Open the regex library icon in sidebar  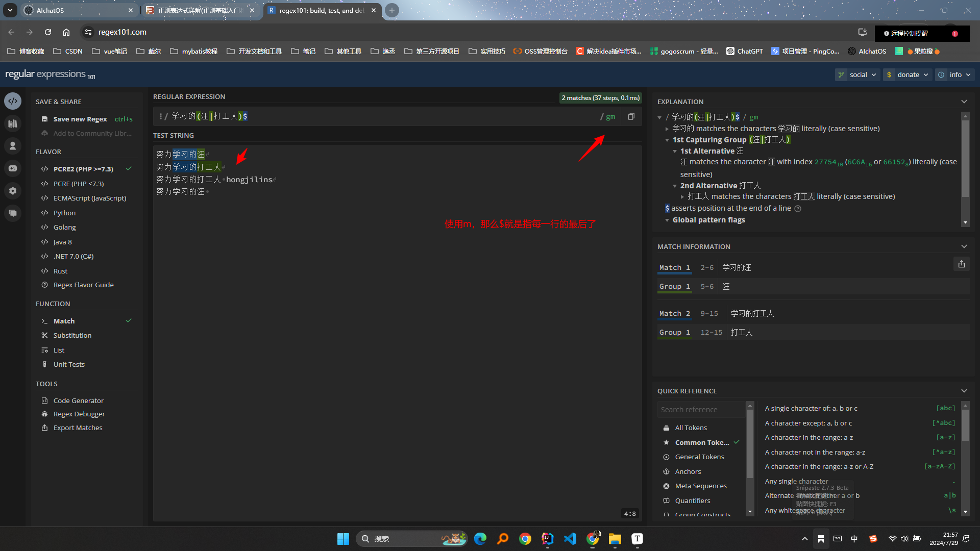tap(13, 123)
